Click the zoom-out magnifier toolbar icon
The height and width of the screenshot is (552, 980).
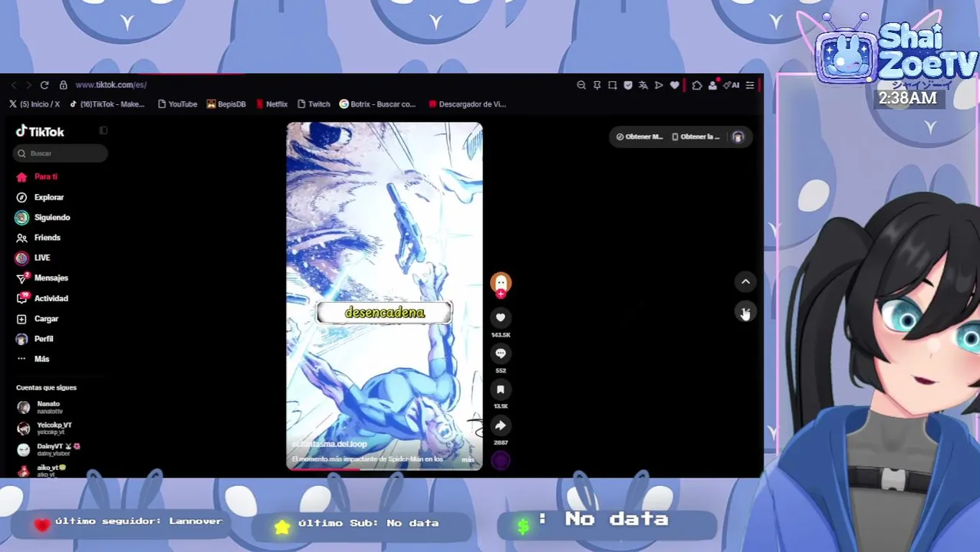click(x=581, y=85)
